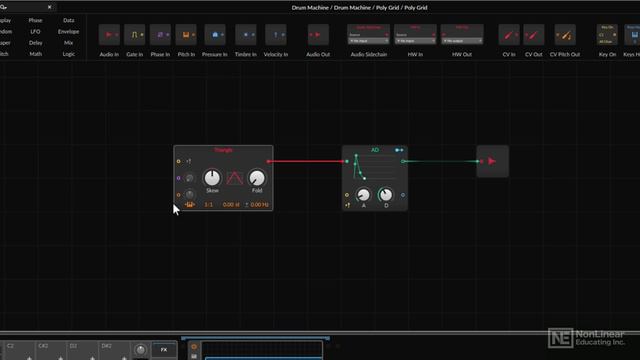Open the HW Out output dropdown

pyautogui.click(x=462, y=41)
